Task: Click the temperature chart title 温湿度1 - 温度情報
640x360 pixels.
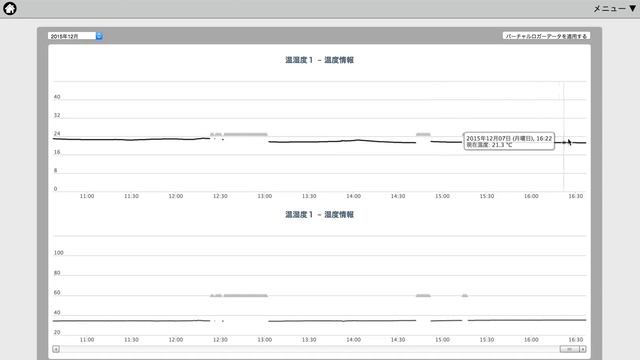Action: click(319, 60)
